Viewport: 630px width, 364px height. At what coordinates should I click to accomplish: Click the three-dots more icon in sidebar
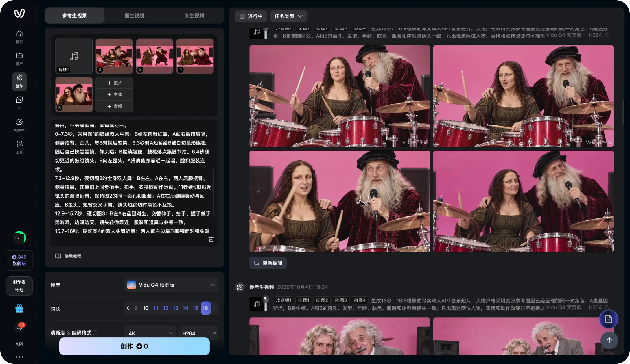tap(19, 357)
